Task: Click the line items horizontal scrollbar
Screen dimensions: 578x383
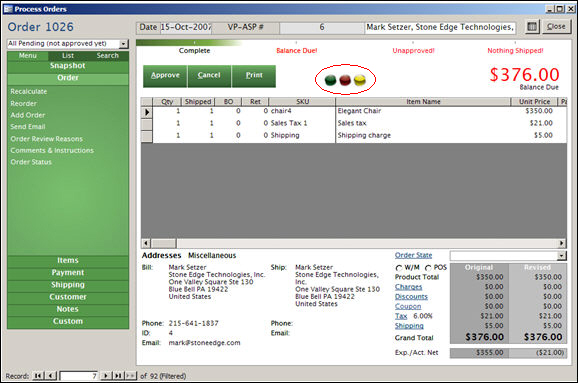Action: tap(354, 243)
